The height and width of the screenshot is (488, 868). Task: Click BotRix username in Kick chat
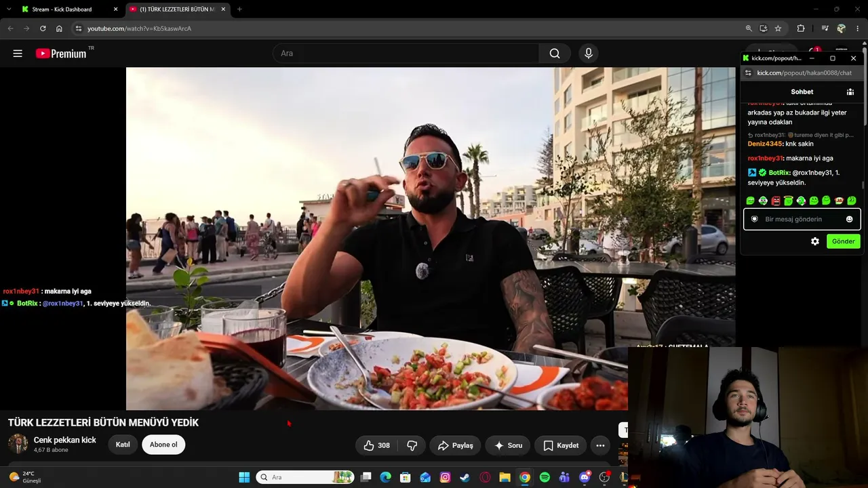[779, 173]
